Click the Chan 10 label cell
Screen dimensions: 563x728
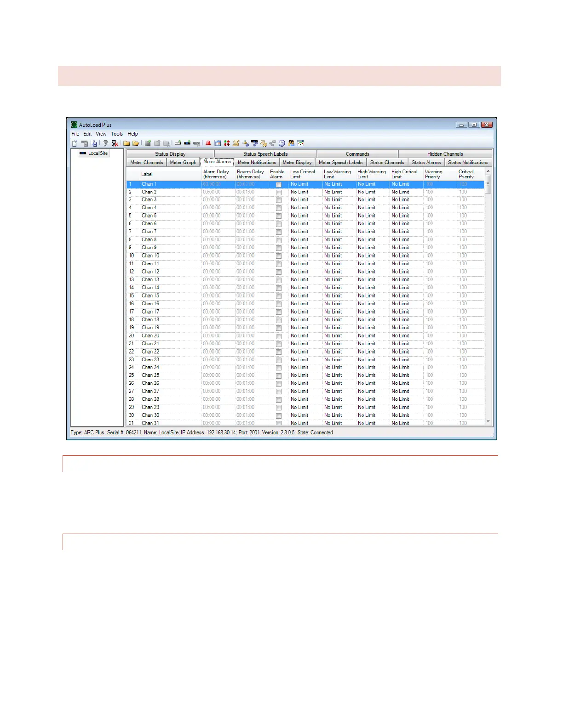point(171,256)
